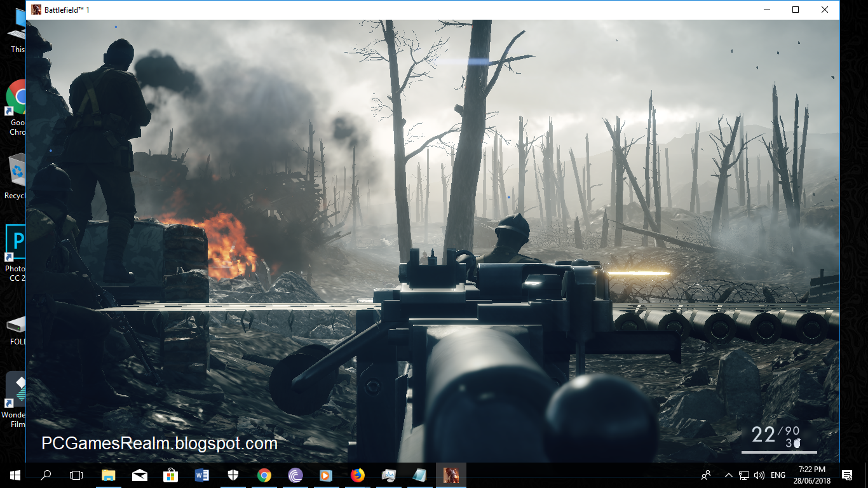Select the Photoshop CC desktop shortcut
This screenshot has width=868, height=488.
pyautogui.click(x=14, y=254)
